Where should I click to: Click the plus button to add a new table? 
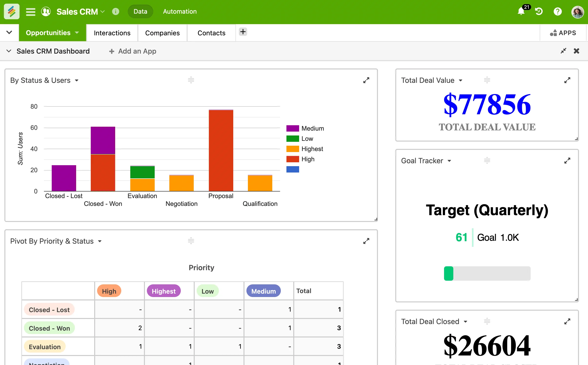tap(243, 32)
